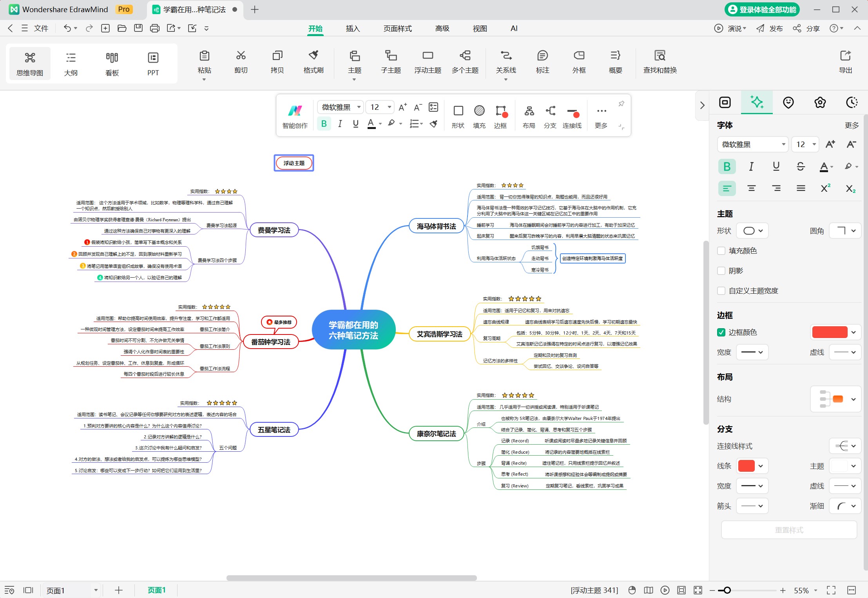868x598 pixels.
Task: Add a Boundary (外框) to topic
Action: point(579,62)
